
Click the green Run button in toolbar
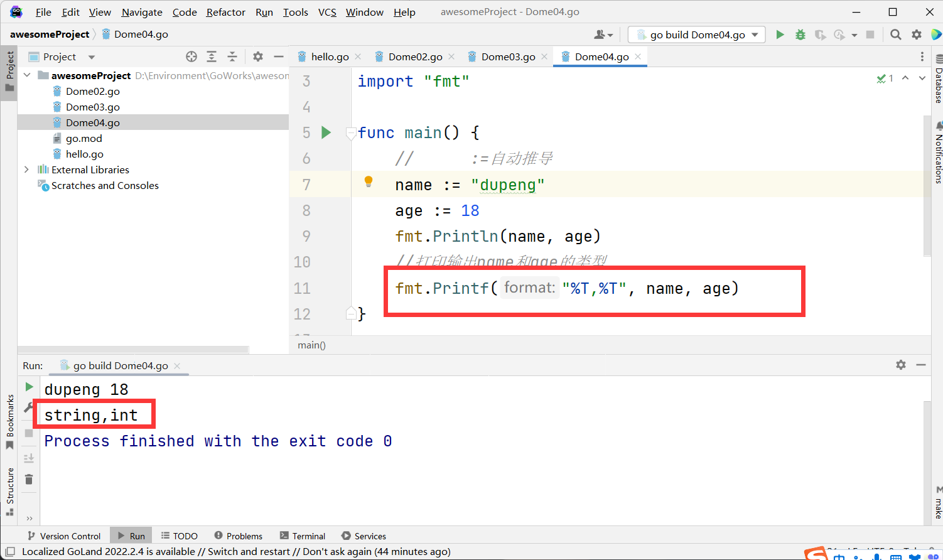[x=780, y=35]
